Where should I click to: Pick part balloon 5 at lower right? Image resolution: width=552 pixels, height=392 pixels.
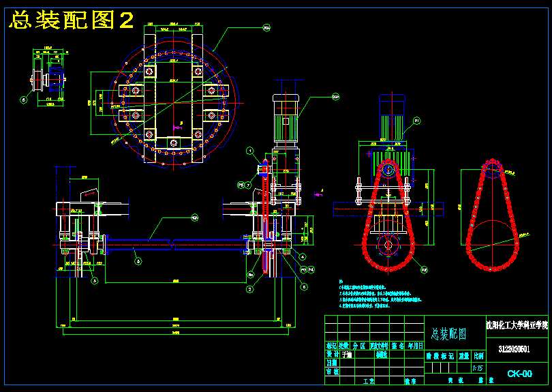tap(305, 287)
